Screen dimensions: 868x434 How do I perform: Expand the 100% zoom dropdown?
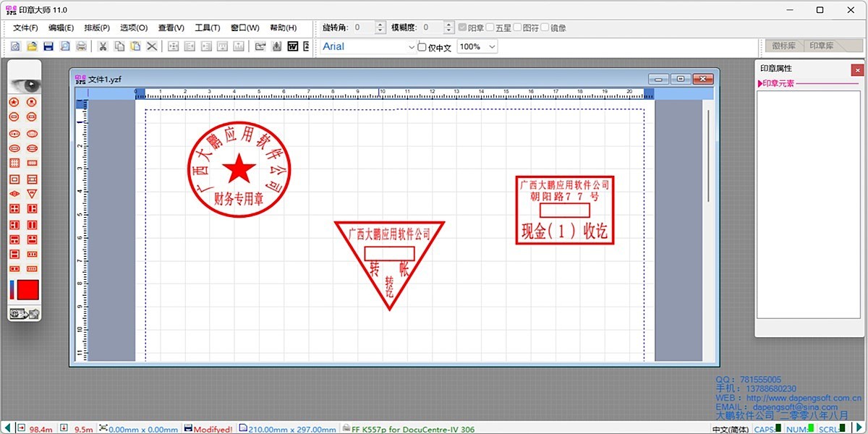(x=492, y=47)
